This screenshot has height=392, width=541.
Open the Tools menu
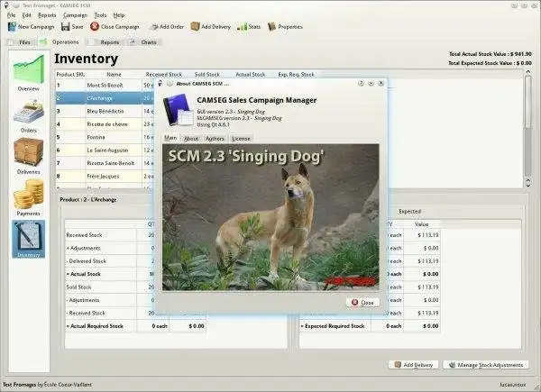pos(100,15)
